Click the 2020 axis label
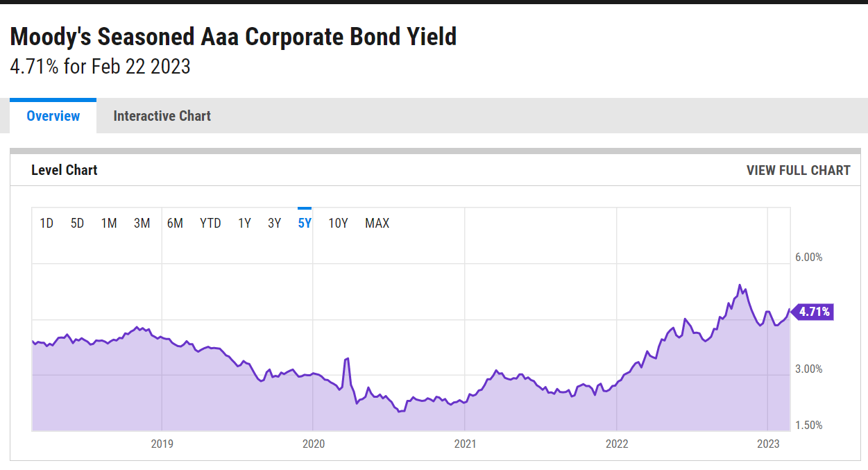Viewport: 868px width, 470px height. point(314,444)
